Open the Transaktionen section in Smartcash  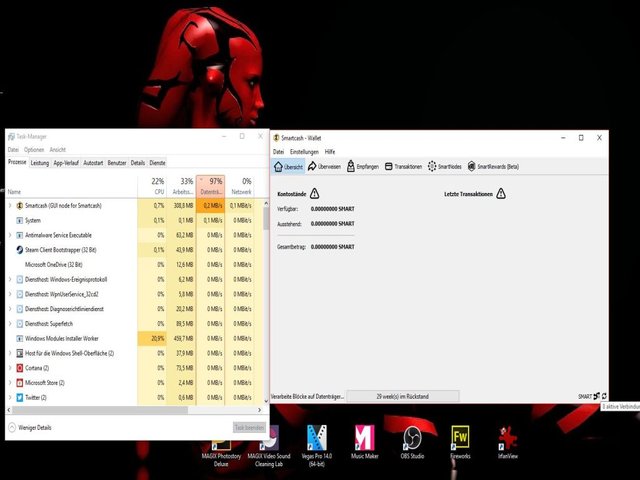[x=403, y=167]
